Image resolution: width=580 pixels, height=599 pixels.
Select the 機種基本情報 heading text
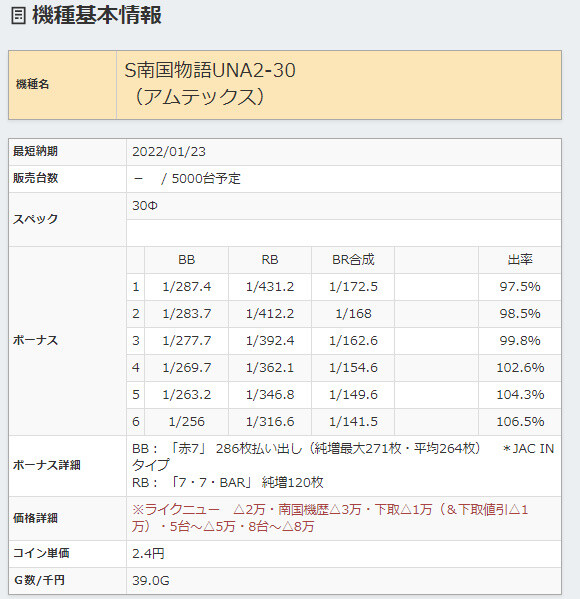tap(97, 16)
